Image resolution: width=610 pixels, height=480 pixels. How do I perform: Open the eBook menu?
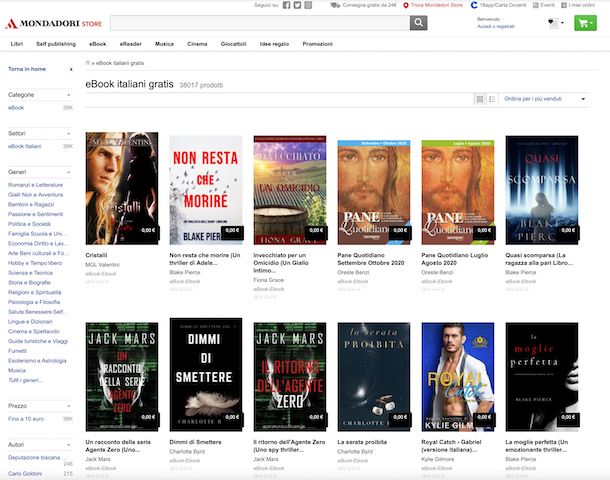point(98,44)
